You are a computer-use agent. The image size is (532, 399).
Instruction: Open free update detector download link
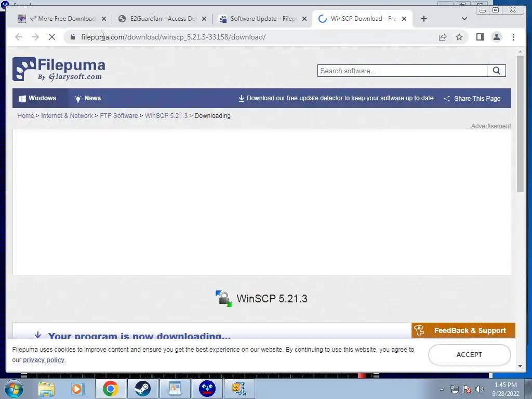coord(336,98)
